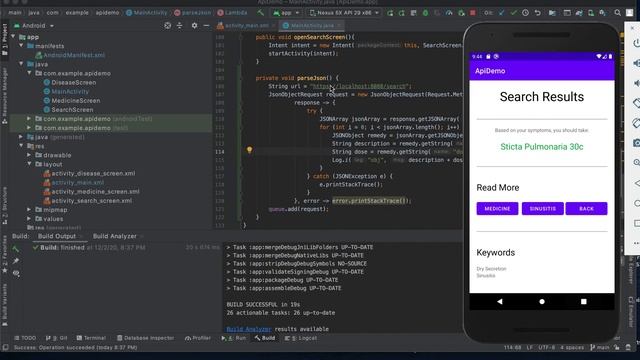Image resolution: width=640 pixels, height=360 pixels.
Task: Click emulator rotate left icon
Action: point(636,103)
